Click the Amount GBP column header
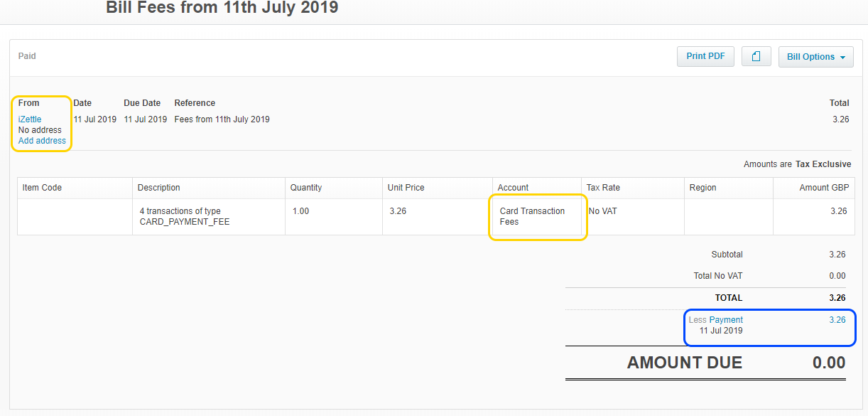This screenshot has height=416, width=868. point(823,188)
